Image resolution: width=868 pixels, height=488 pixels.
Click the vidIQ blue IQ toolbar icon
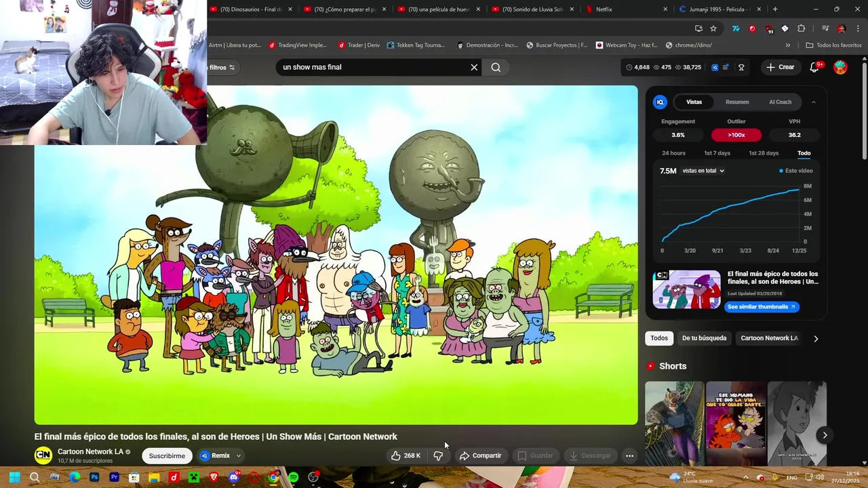tap(715, 67)
